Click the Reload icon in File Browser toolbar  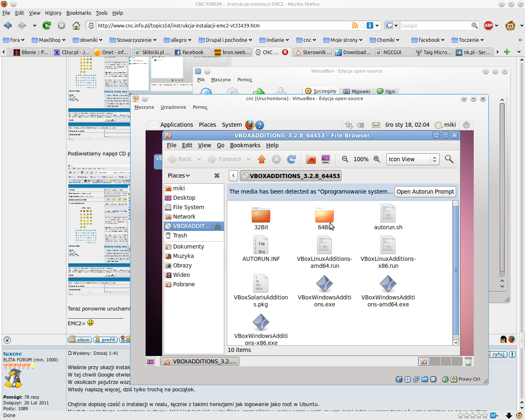tap(291, 159)
